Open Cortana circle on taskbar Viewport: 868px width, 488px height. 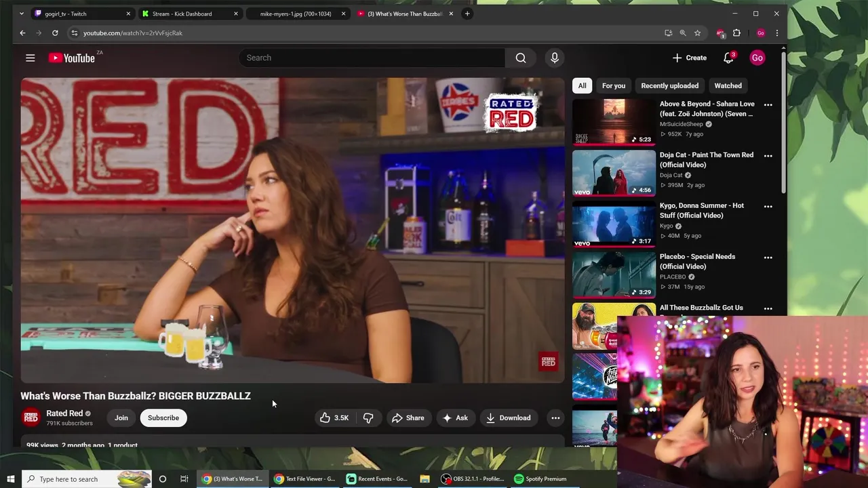point(162,479)
